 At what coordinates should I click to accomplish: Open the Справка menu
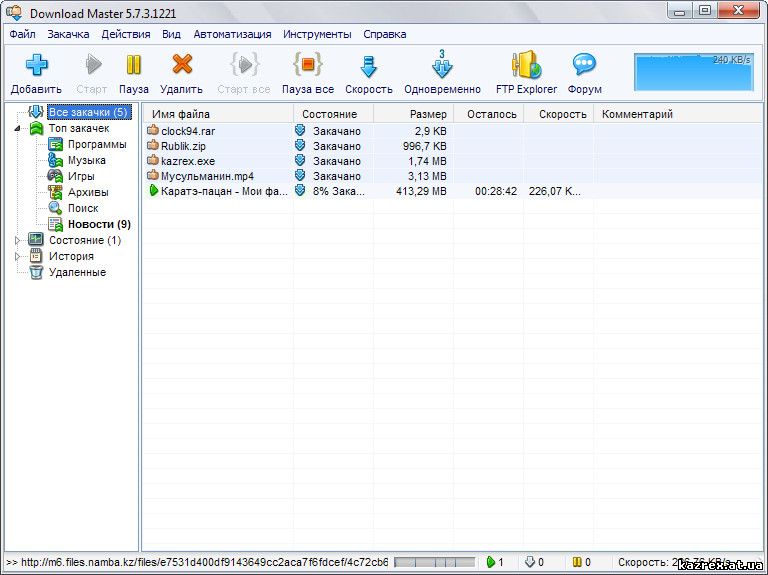point(384,34)
